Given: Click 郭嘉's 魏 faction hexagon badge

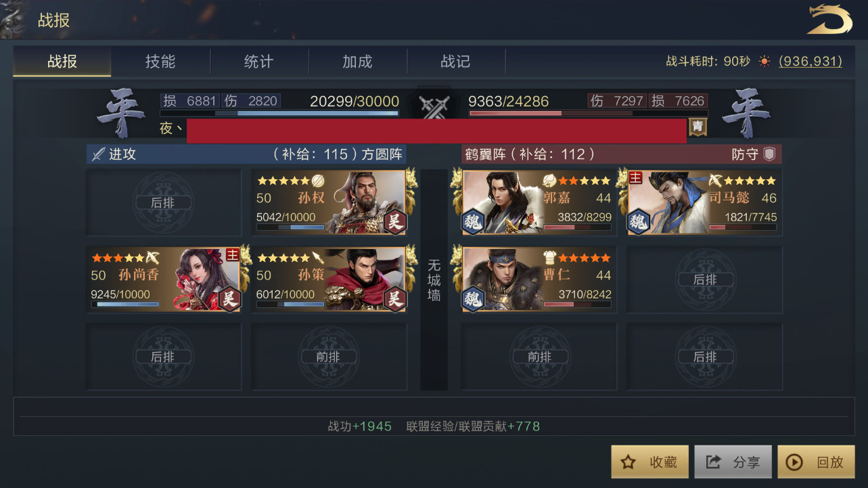Looking at the screenshot, I should [473, 222].
